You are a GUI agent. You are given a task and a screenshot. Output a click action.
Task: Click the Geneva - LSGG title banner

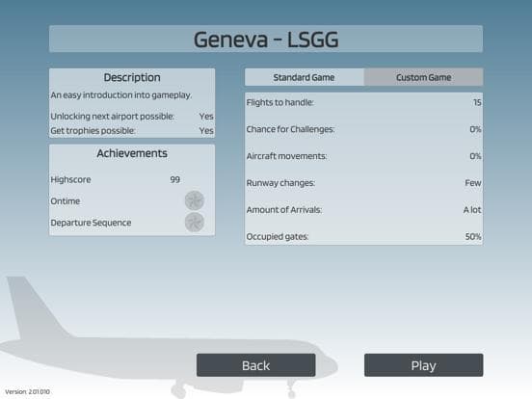(x=266, y=39)
